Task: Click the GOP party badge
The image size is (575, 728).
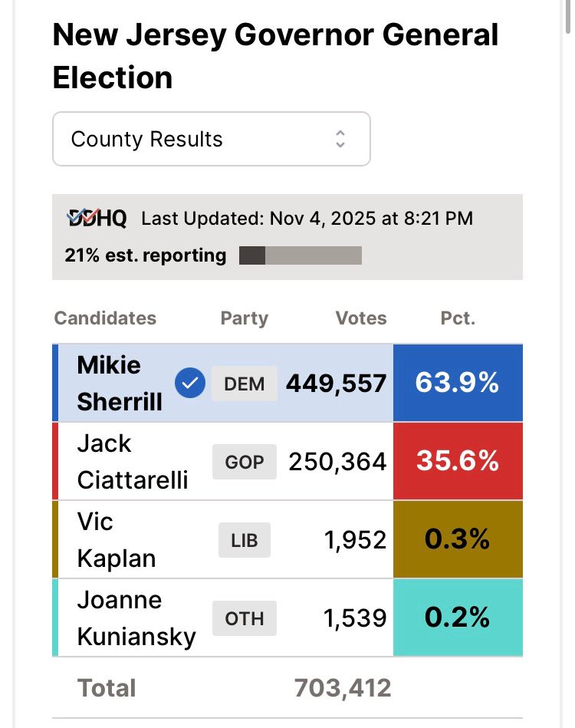Action: pyautogui.click(x=244, y=462)
